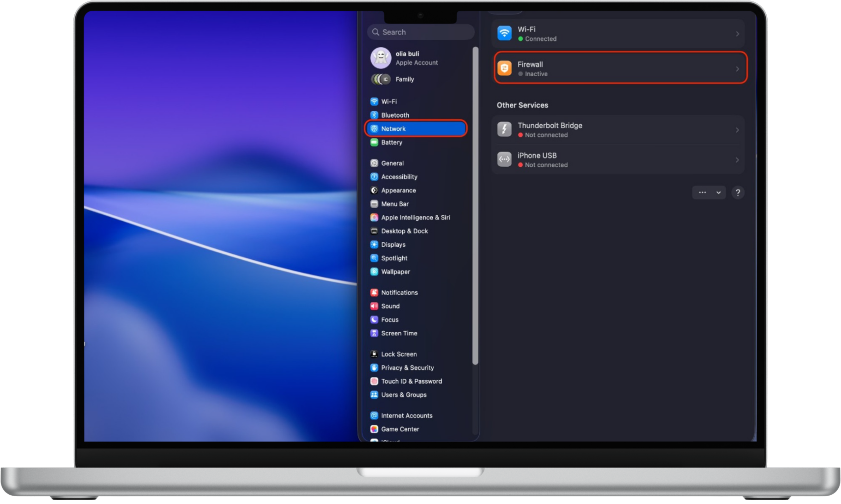Open Apple Intelligence & Siri settings
This screenshot has height=504, width=841.
click(415, 217)
